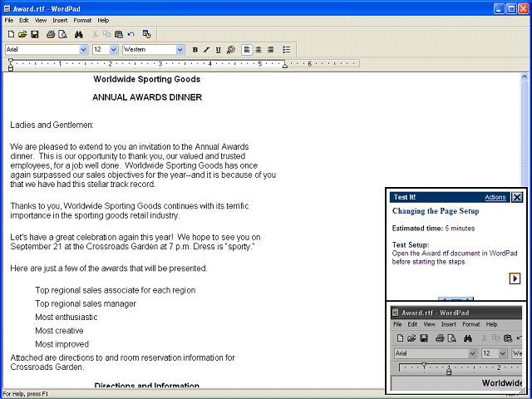Click the left indent marker on the ruler
The height and width of the screenshot is (399, 532).
tap(11, 69)
